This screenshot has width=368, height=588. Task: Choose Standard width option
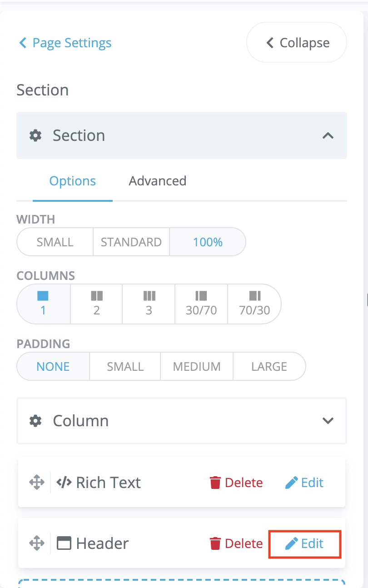pos(131,242)
